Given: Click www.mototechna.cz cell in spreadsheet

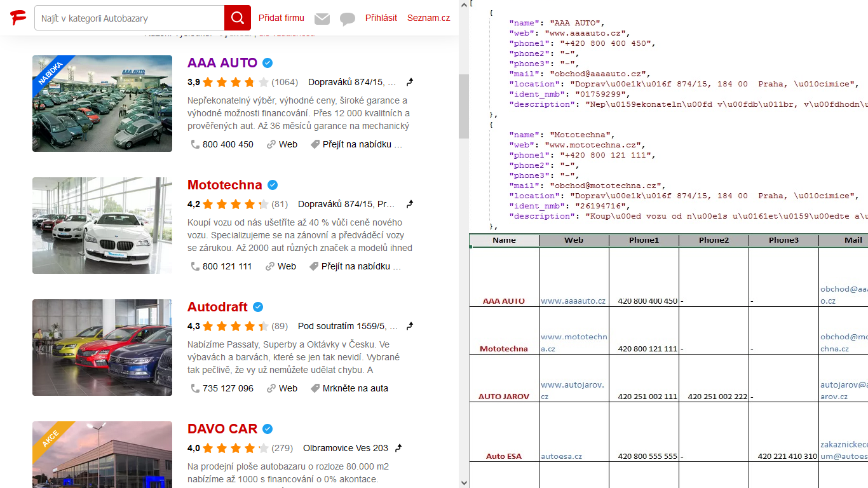Looking at the screenshot, I should point(574,331).
